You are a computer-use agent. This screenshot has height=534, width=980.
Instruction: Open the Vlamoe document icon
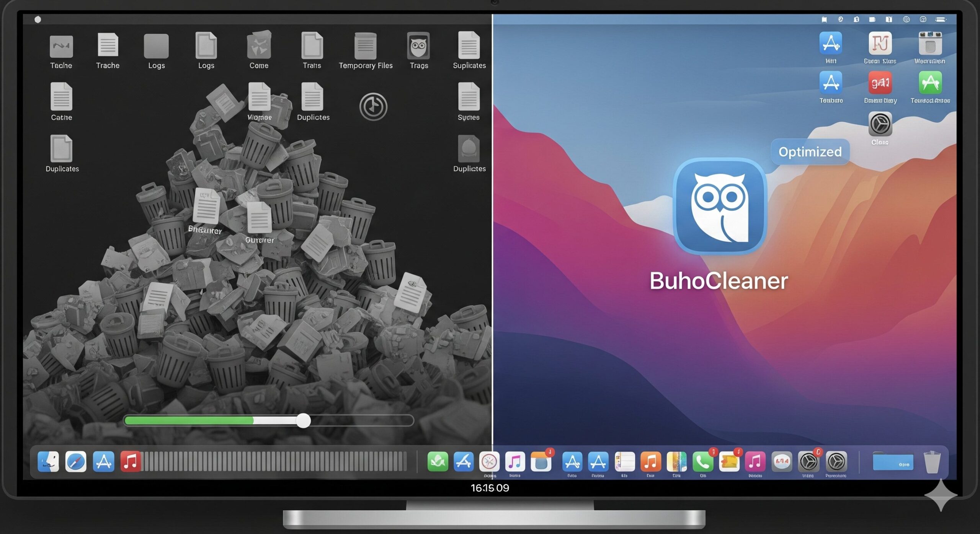point(259,96)
